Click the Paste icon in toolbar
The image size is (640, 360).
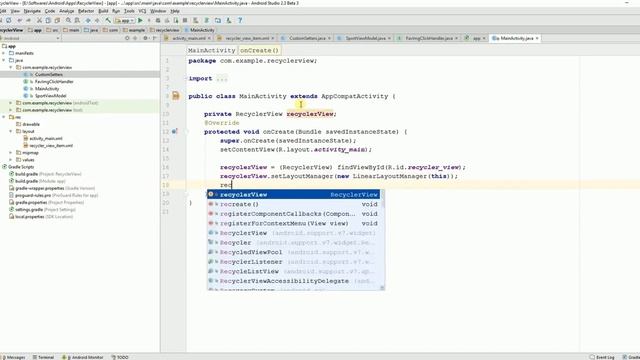(57, 20)
